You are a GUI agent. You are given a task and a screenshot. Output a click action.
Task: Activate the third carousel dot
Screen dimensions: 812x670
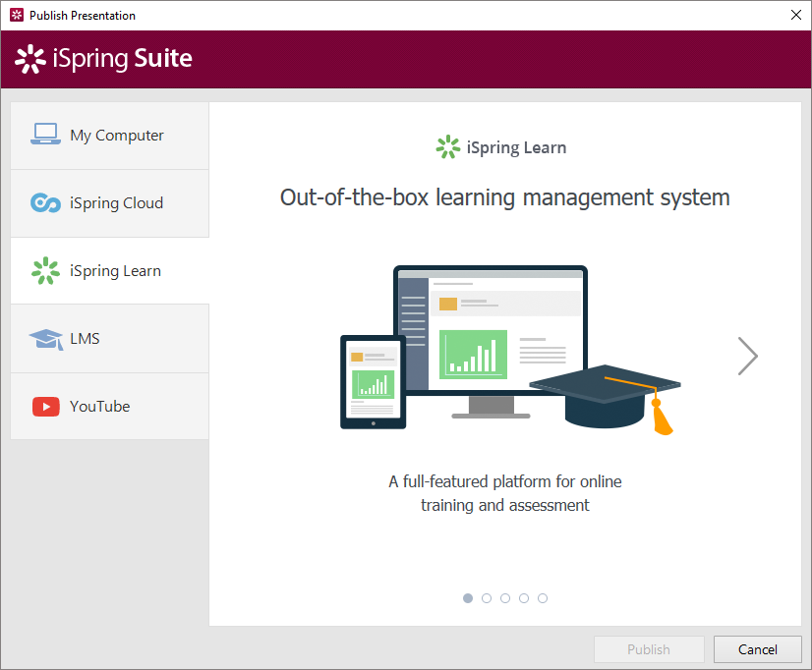click(505, 598)
